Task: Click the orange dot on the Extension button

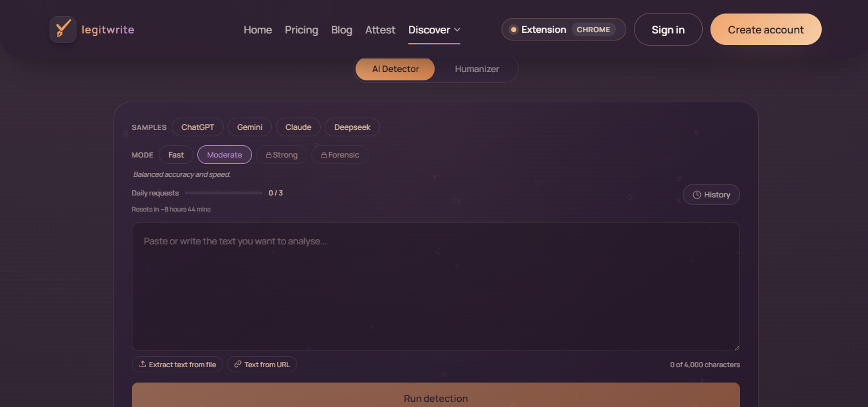Action: pyautogui.click(x=513, y=30)
